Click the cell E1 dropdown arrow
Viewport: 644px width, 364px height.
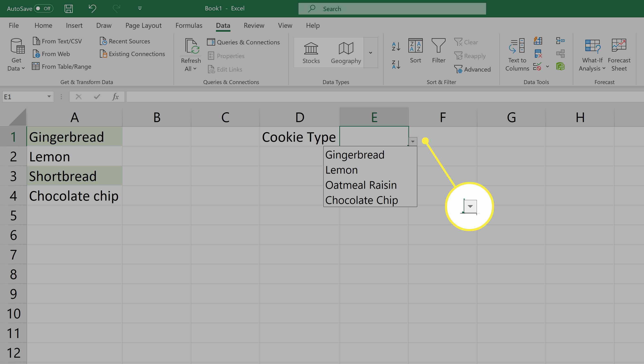[413, 142]
